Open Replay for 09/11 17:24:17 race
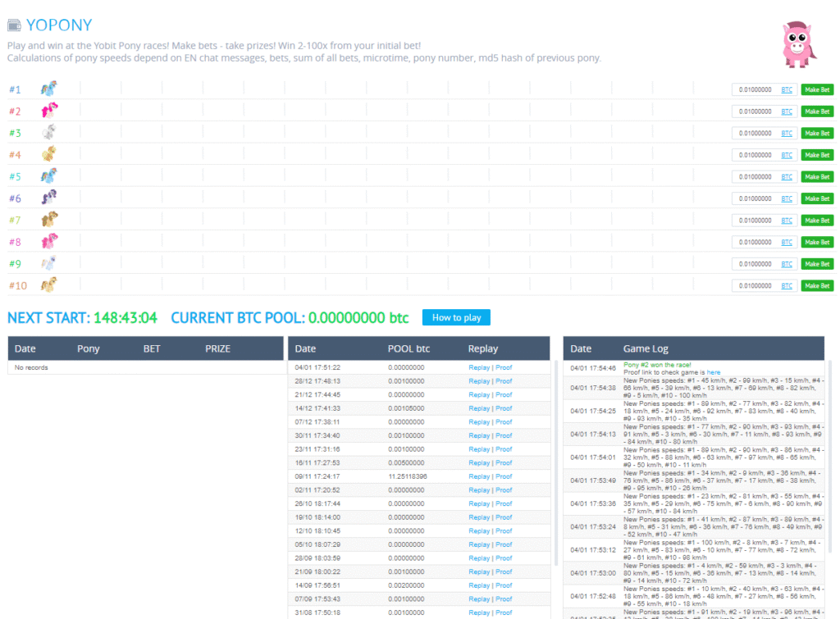 pos(479,476)
